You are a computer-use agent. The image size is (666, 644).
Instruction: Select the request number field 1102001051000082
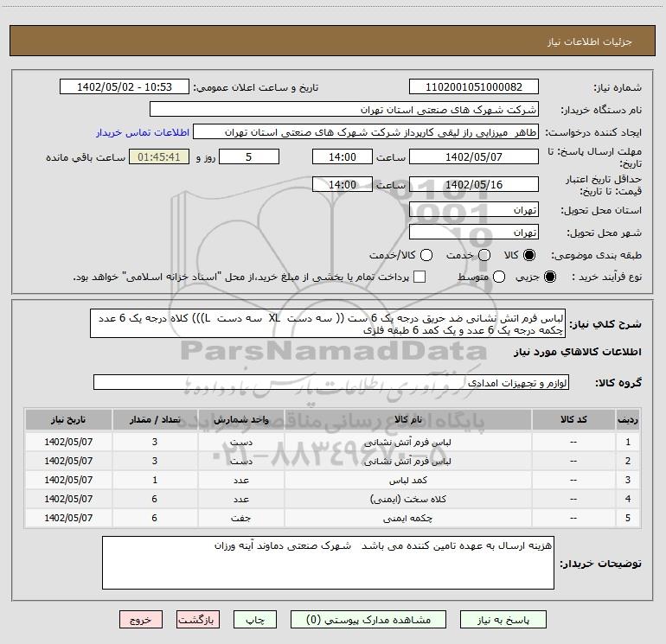click(474, 87)
